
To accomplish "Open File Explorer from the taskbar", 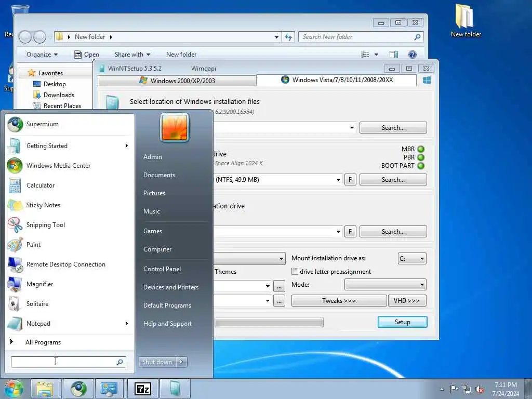I will 45,389.
